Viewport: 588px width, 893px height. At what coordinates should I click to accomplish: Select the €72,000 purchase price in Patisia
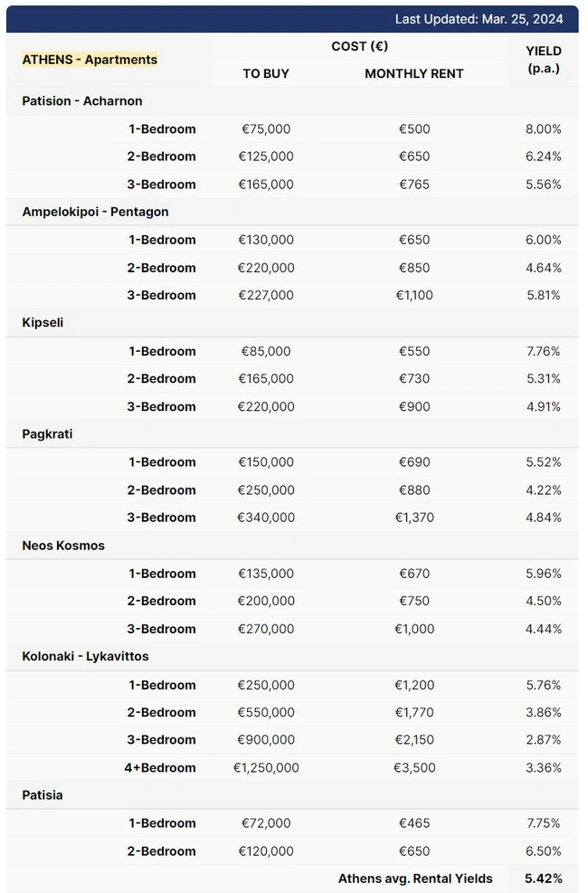[x=266, y=823]
